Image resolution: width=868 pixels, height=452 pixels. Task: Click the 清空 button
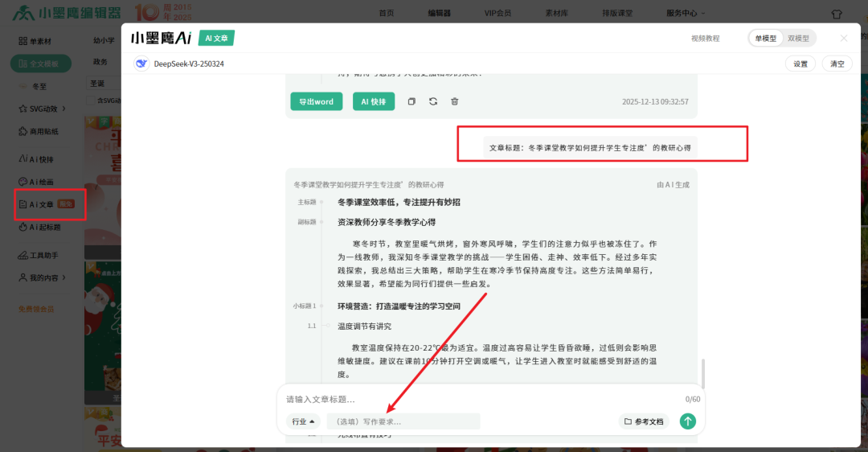pos(837,64)
